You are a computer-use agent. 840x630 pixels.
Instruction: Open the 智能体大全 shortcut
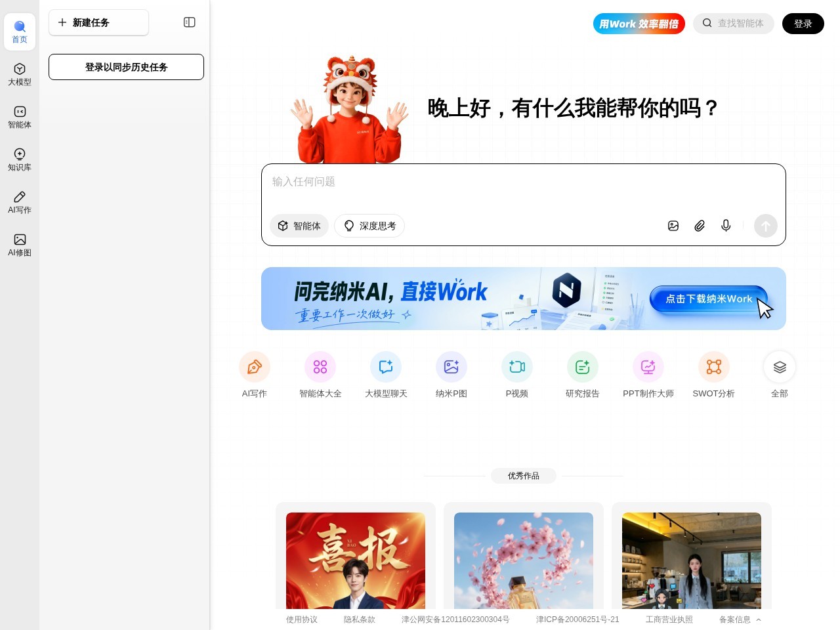coord(320,375)
